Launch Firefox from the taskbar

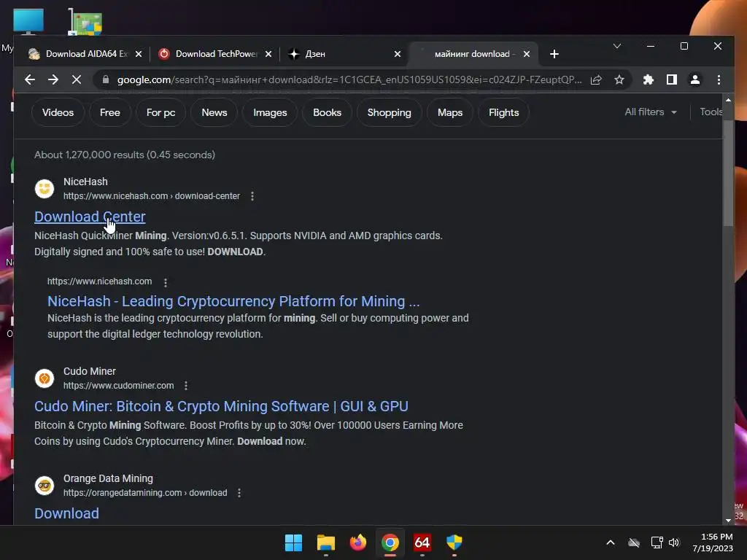(x=357, y=542)
